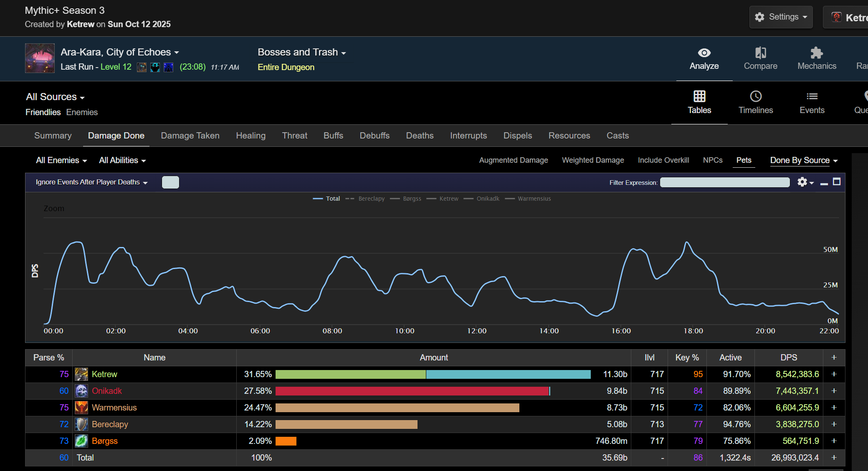Screen dimensions: 868x471
Task: Open chart options gear icon
Action: point(802,182)
